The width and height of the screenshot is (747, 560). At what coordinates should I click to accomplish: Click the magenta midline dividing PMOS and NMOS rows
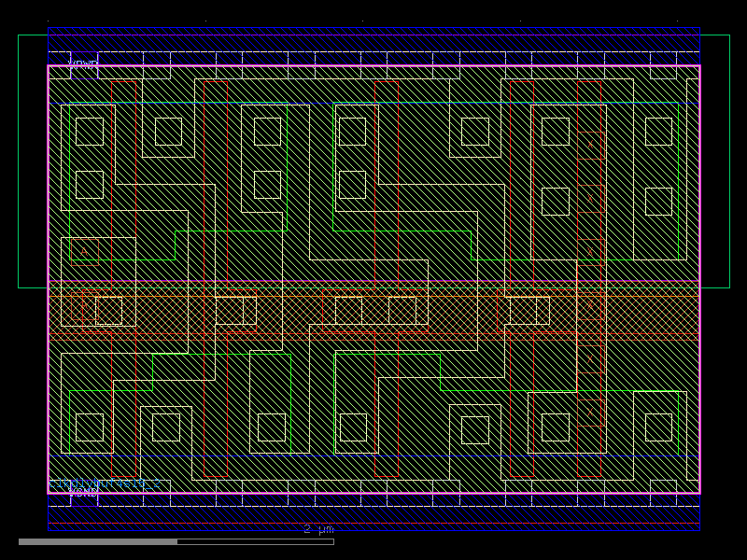(373, 278)
